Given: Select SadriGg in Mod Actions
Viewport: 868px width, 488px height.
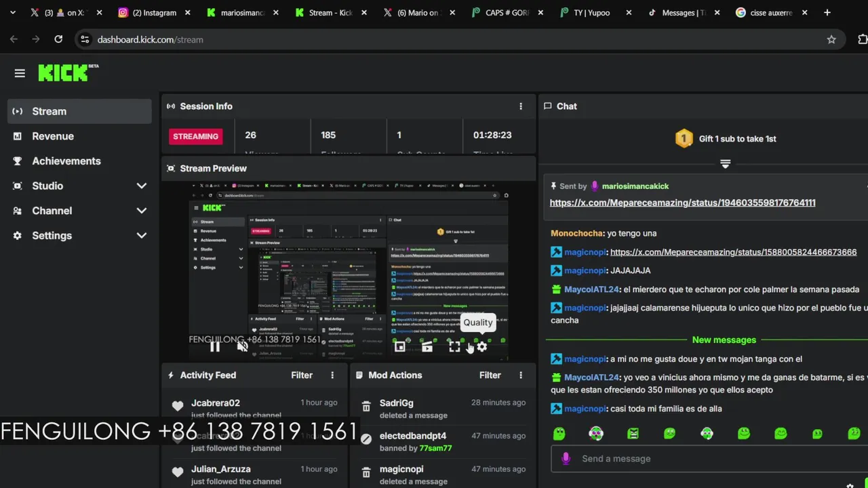Looking at the screenshot, I should tap(397, 403).
